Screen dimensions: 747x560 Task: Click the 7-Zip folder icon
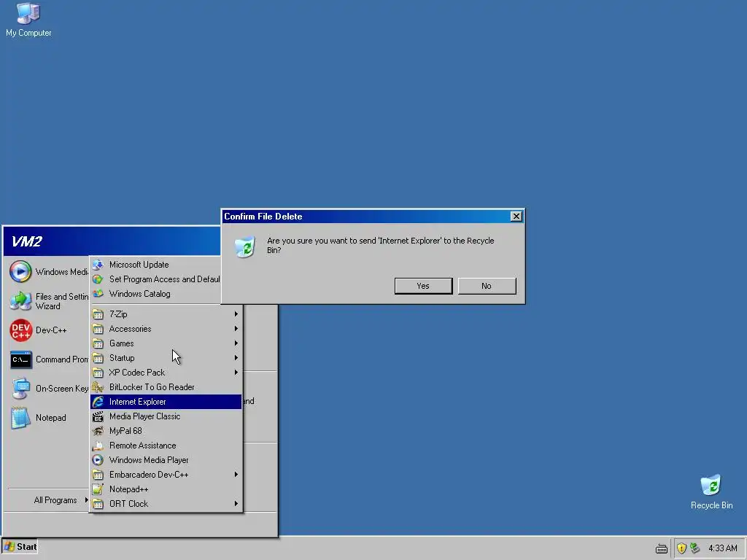point(98,314)
